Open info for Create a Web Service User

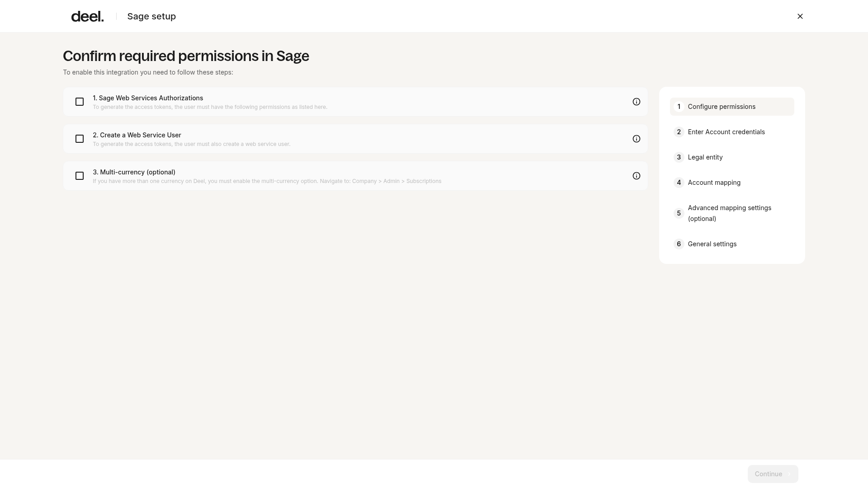636,139
